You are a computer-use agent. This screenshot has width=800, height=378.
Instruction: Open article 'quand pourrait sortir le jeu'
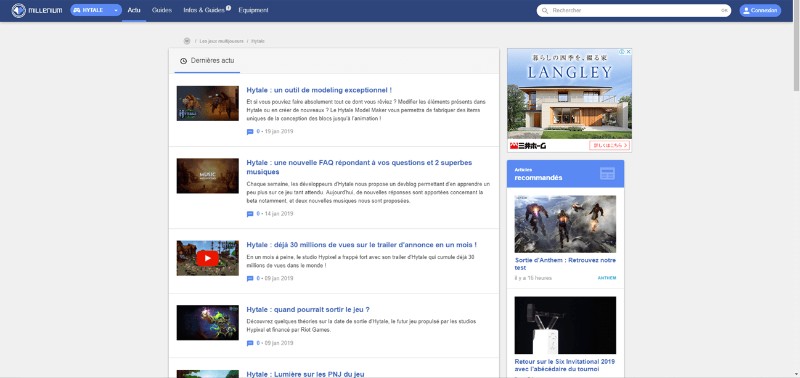tap(308, 310)
